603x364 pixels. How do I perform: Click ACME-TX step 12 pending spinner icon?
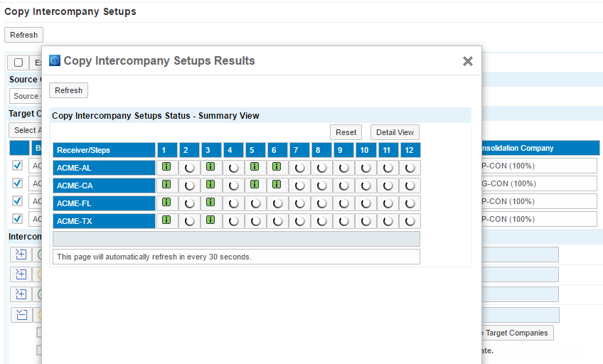pos(410,221)
